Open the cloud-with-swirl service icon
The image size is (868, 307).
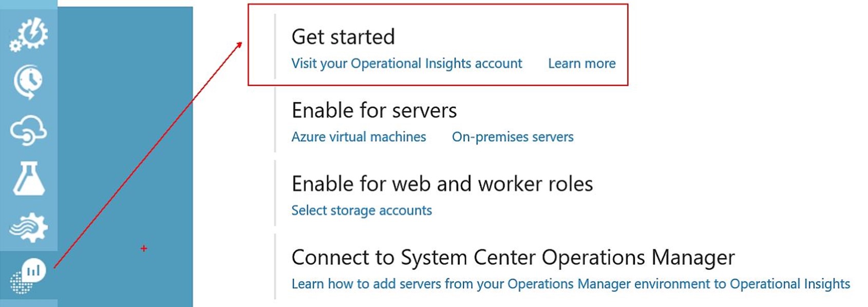coord(29,130)
